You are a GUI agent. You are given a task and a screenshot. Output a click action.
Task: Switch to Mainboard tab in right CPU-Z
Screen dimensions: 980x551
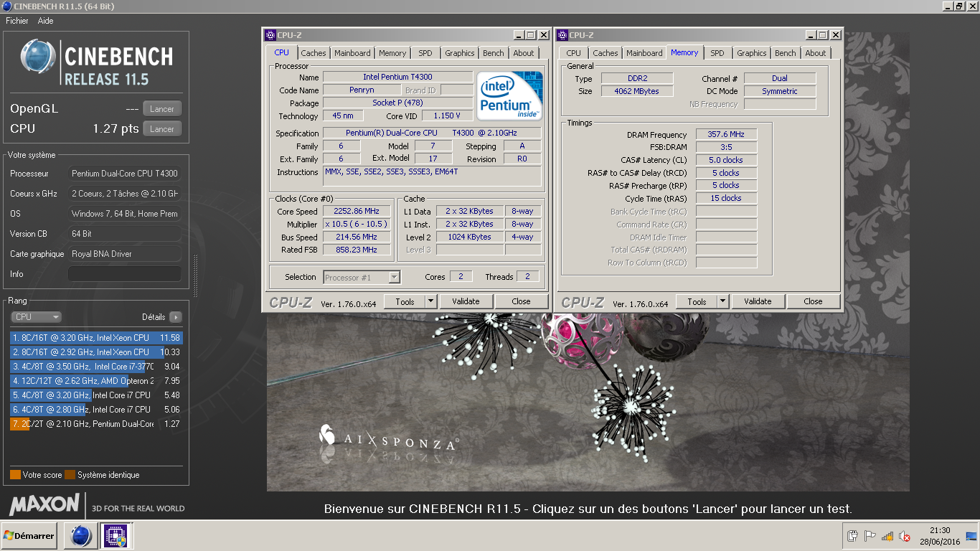pyautogui.click(x=645, y=53)
